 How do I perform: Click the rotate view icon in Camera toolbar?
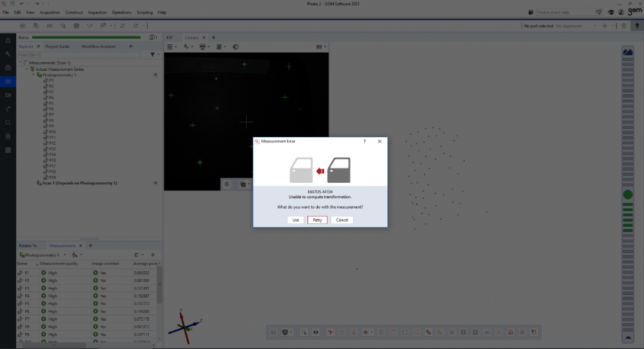236,47
